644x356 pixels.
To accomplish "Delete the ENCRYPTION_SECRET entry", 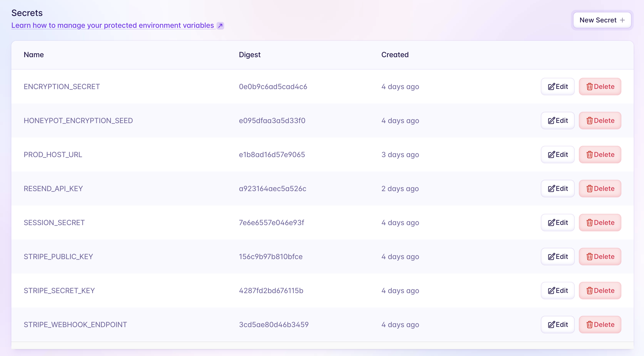I will click(x=600, y=87).
